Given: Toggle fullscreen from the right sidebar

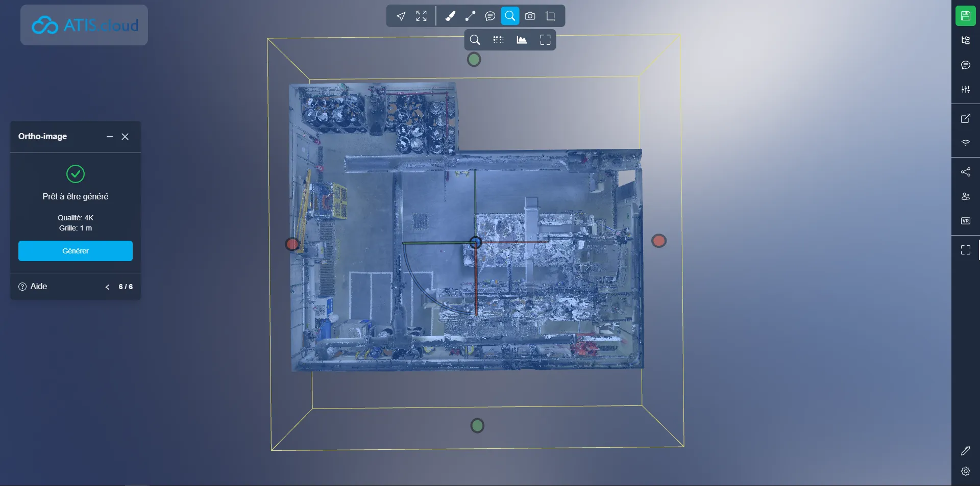Looking at the screenshot, I should (965, 250).
